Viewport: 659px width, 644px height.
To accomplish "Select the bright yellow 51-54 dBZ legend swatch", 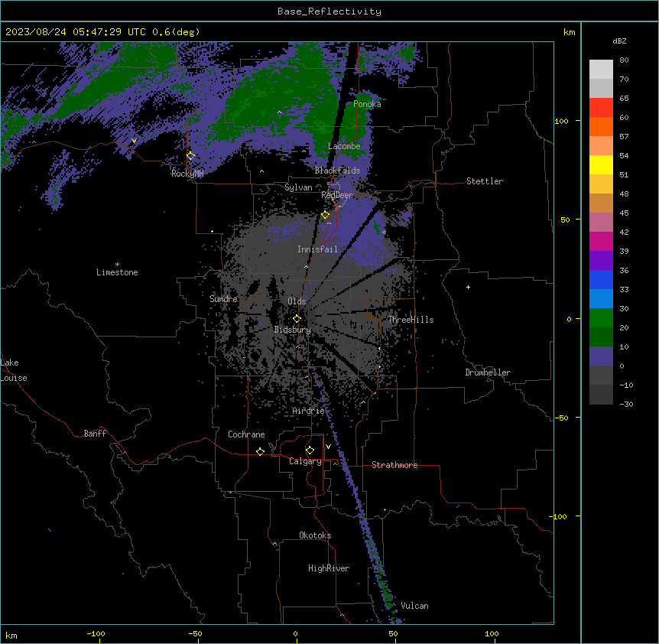I will (x=601, y=164).
